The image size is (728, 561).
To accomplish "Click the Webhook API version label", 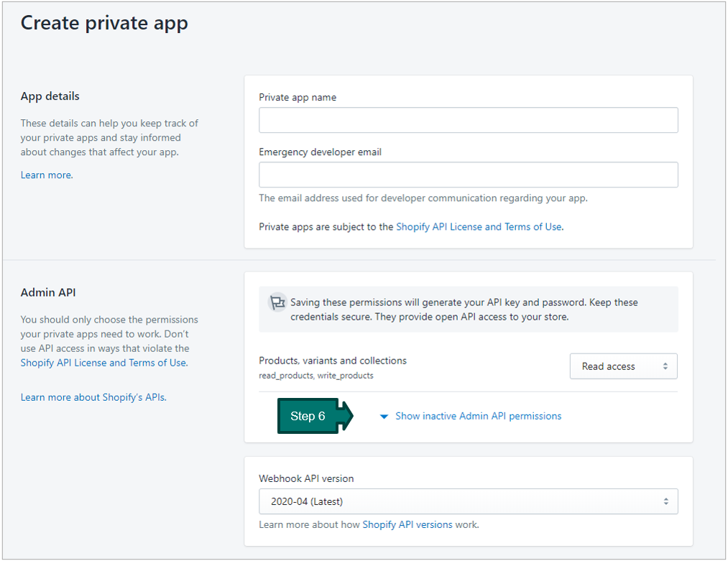I will tap(306, 478).
